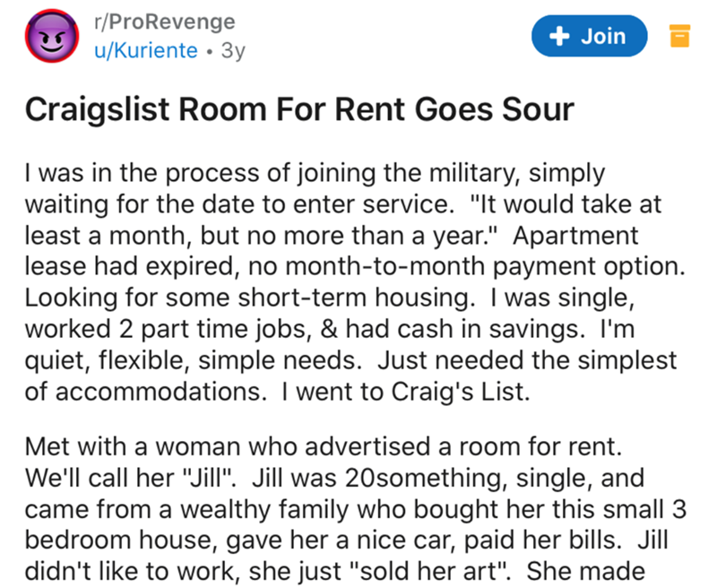Click the phrase "wealthy family" in the text
The image size is (717, 588).
(x=263, y=509)
